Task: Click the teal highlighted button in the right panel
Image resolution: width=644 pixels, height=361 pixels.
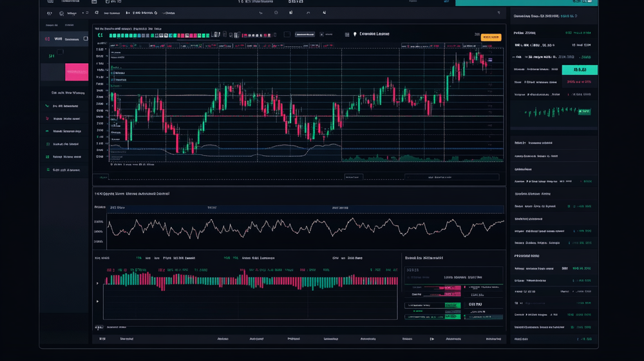Action: tap(580, 70)
